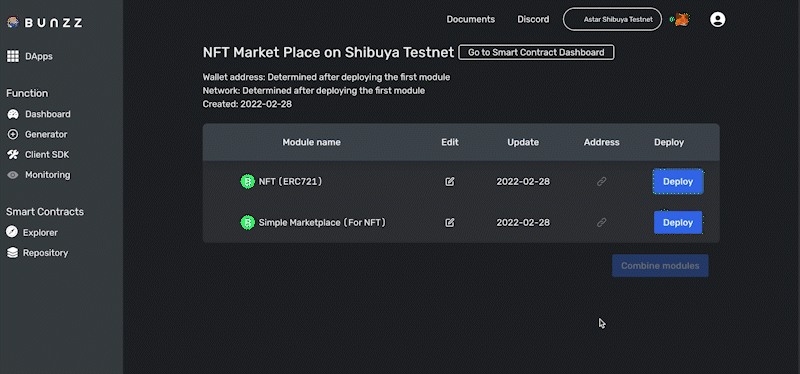
Task: Click the Function section heading
Action: (x=27, y=93)
